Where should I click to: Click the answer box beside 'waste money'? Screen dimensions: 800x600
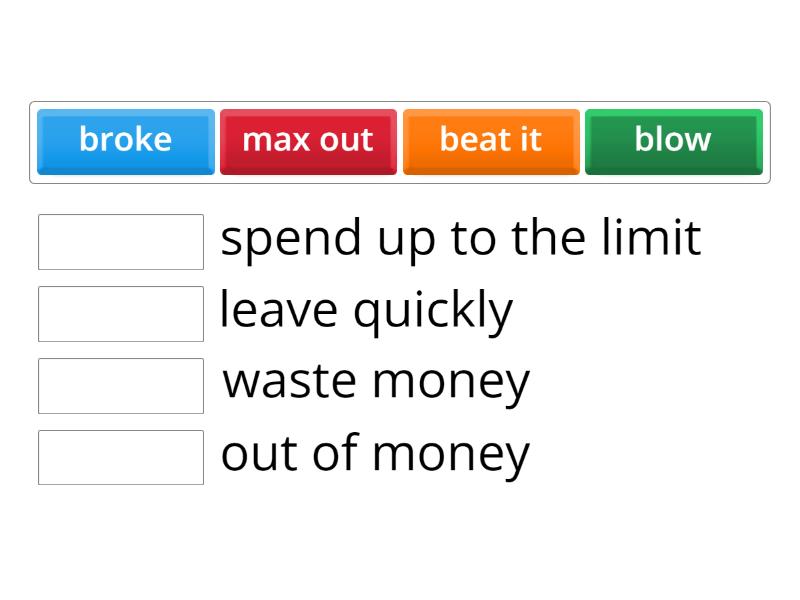click(121, 386)
